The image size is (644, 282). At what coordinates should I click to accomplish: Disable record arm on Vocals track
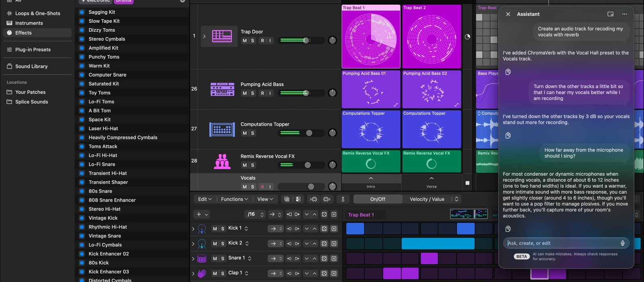tap(262, 187)
